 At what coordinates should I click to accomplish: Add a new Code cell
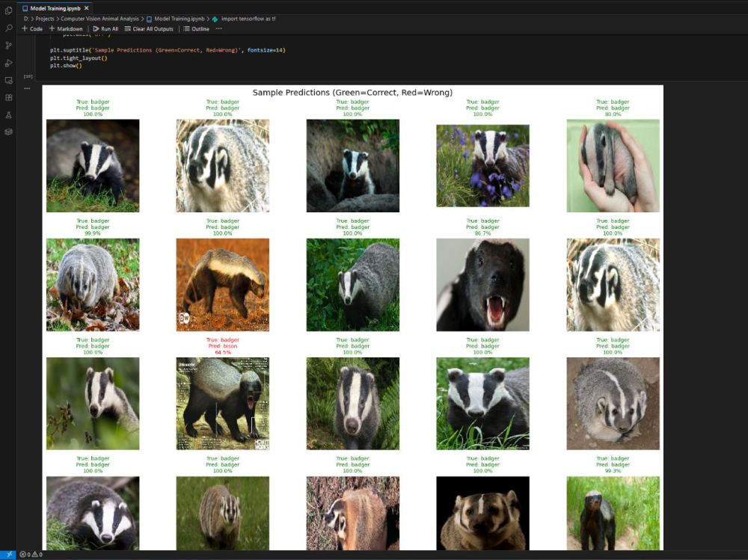32,28
